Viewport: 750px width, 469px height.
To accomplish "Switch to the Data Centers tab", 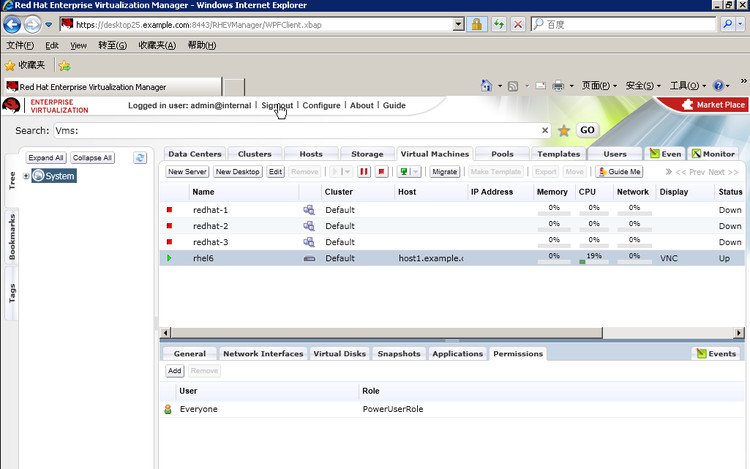I will (x=195, y=154).
